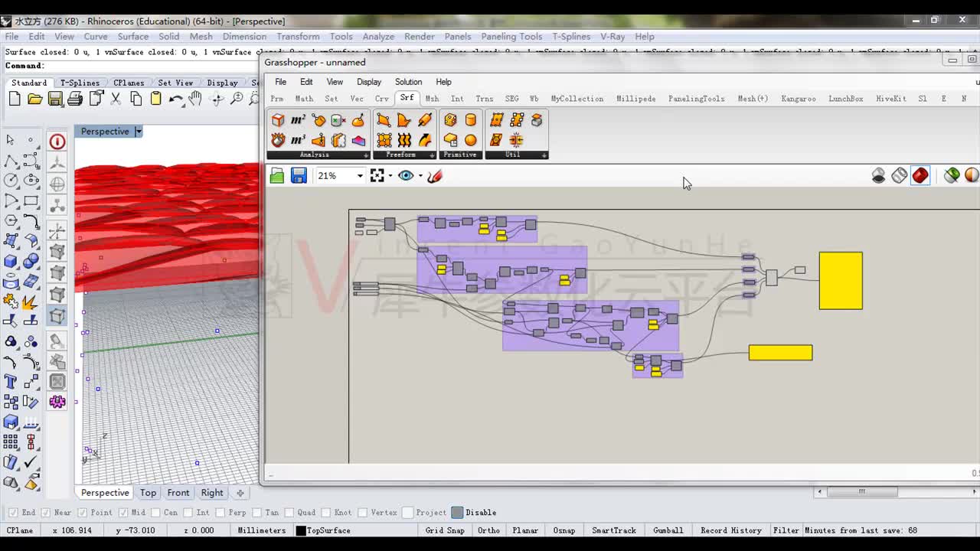Screen dimensions: 980x551
Task: Click the check mark tool in Rhino sidebar
Action: coord(31,462)
